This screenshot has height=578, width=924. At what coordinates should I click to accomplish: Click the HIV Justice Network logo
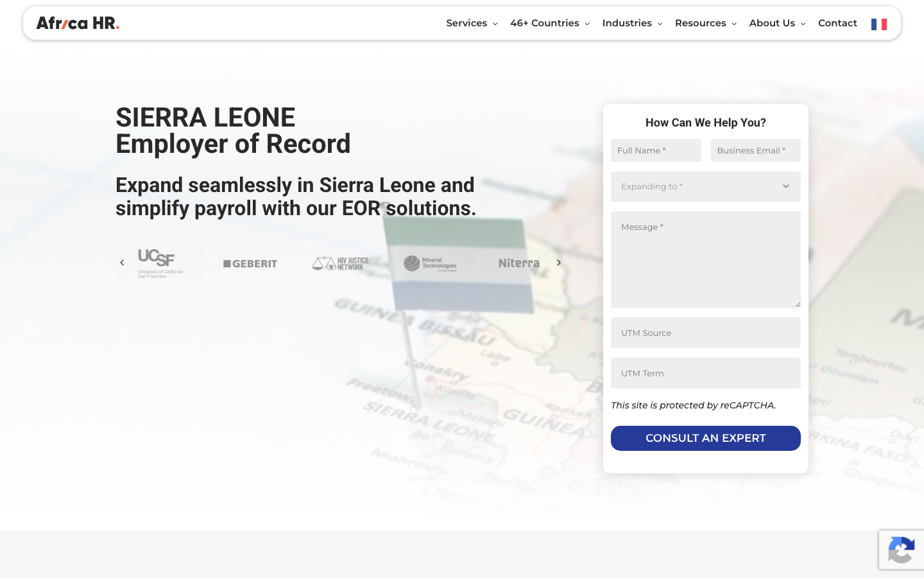pyautogui.click(x=340, y=263)
